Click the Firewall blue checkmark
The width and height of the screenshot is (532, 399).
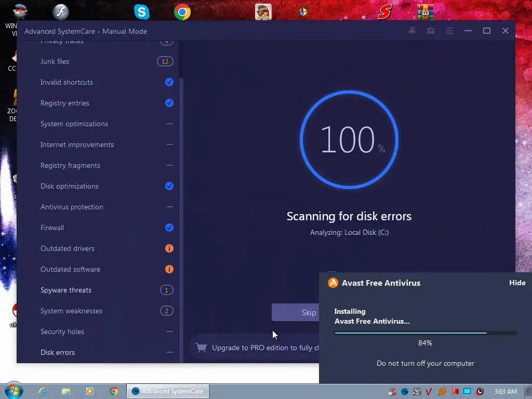[x=169, y=228]
